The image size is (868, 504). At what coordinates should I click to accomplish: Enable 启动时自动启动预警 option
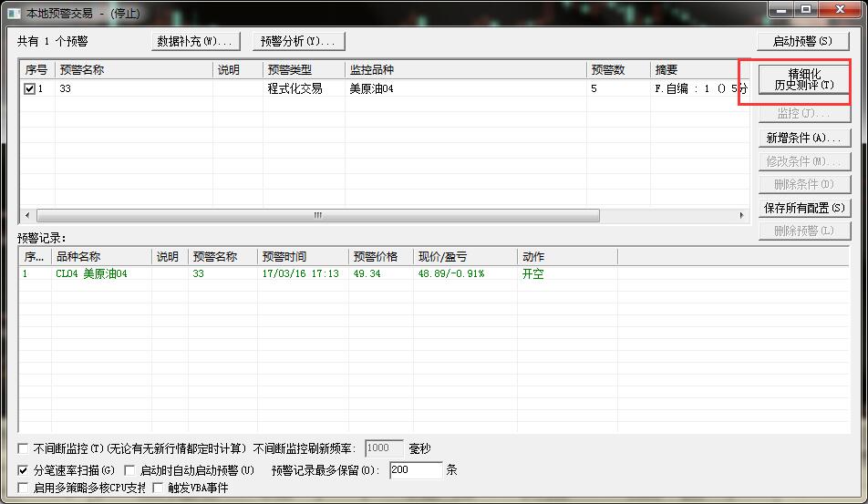pyautogui.click(x=129, y=470)
